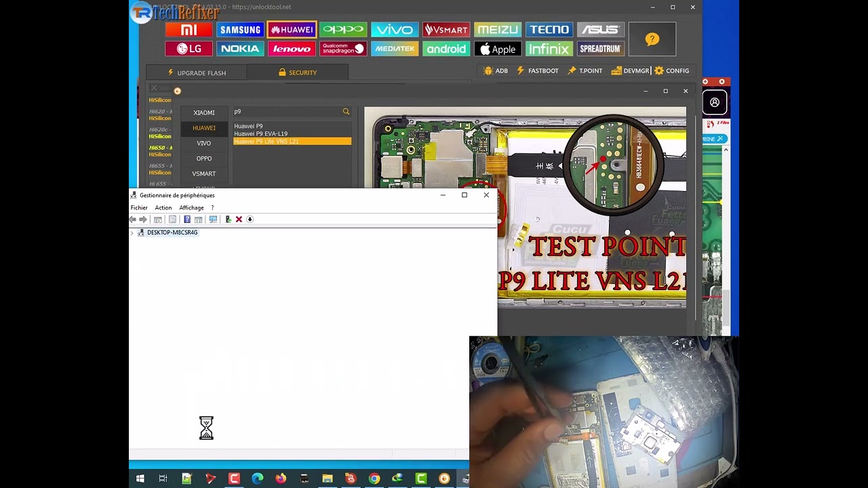Open the Affichage menu

(x=191, y=207)
